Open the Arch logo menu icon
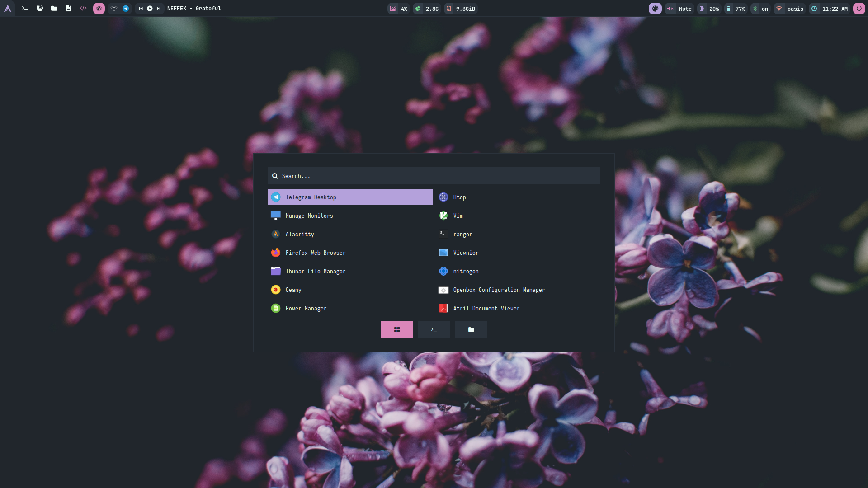Image resolution: width=868 pixels, height=488 pixels. point(8,9)
